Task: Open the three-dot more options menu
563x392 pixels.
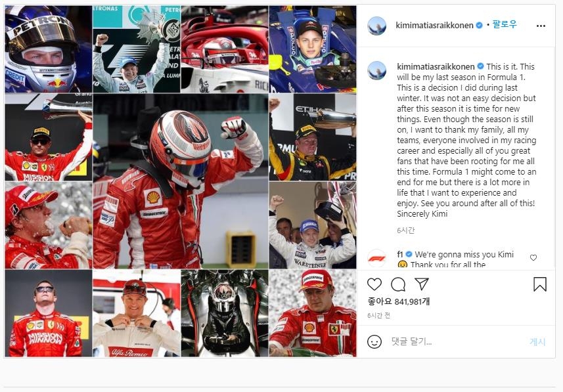Action: click(x=541, y=26)
